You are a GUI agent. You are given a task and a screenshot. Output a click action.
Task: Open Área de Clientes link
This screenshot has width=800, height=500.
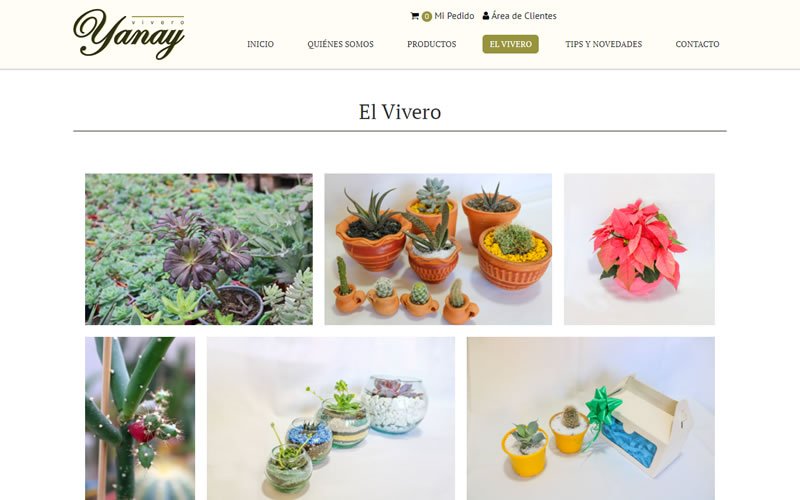[x=523, y=16]
